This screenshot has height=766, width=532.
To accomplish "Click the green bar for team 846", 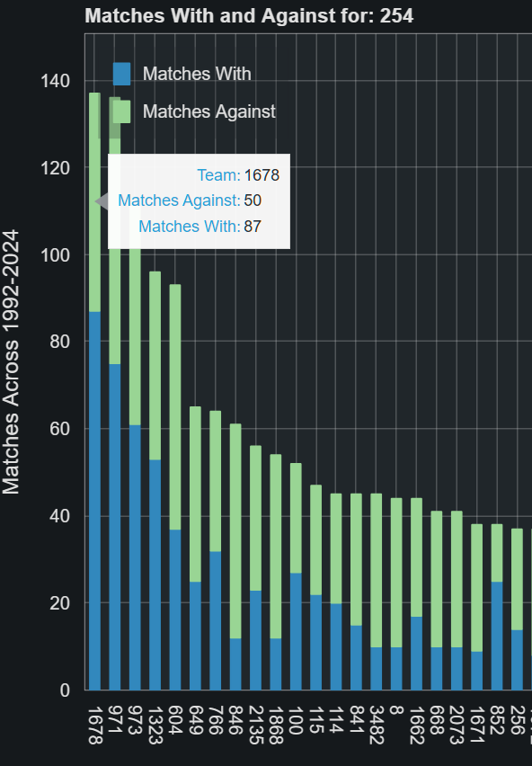I will (x=235, y=531).
